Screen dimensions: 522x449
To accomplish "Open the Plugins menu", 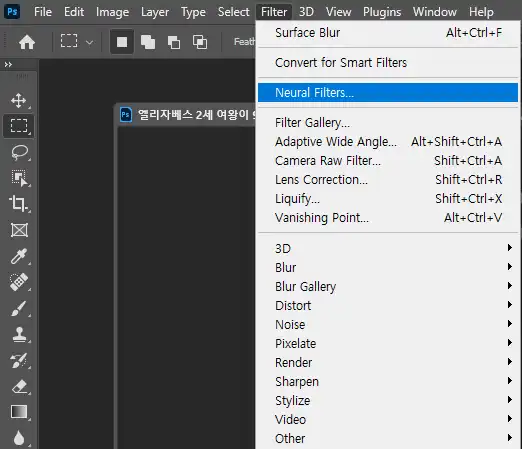I will tap(382, 12).
